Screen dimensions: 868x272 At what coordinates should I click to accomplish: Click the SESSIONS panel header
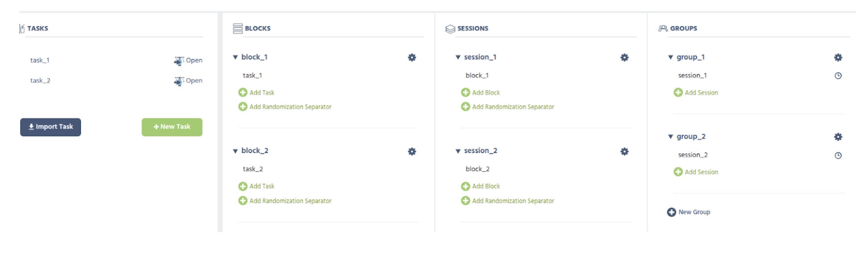pos(472,28)
